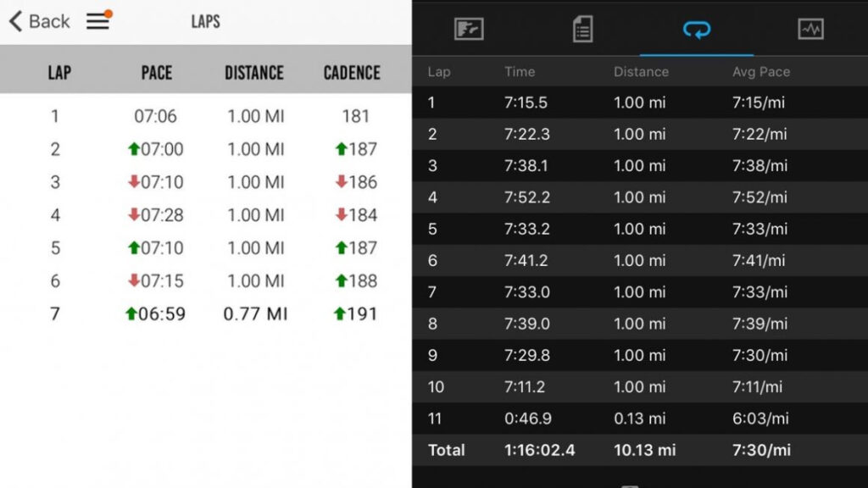
Task: Tap the Avg Pace column header
Action: click(x=760, y=72)
